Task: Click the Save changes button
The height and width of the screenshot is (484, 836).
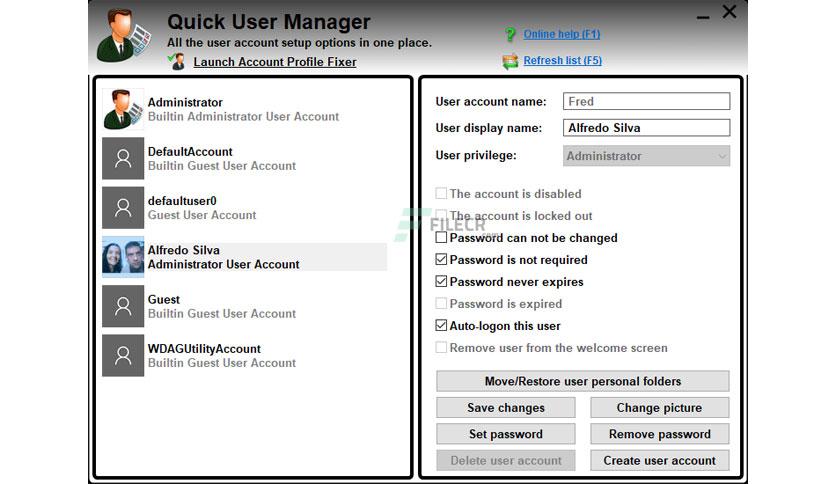Action: 505,408
